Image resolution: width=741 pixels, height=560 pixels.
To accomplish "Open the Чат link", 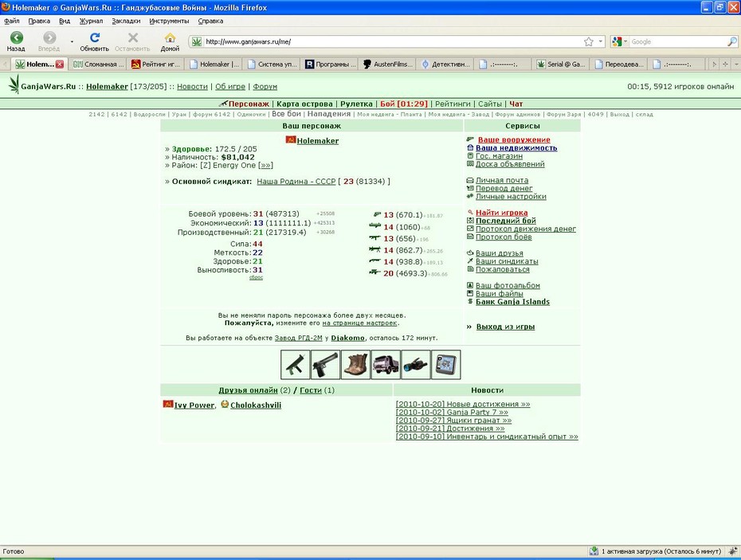I will [516, 104].
